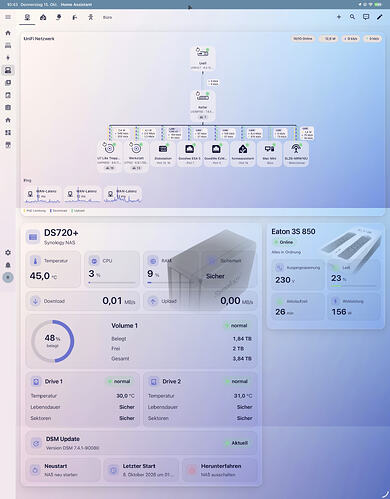The width and height of the screenshot is (390, 499).
Task: Click the 48 % belegt ring gauge
Action: (x=52, y=341)
